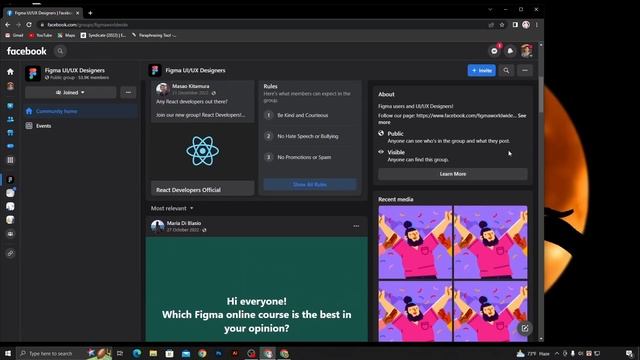Image resolution: width=640 pixels, height=360 pixels.
Task: Open Chrome three-dot menu
Action: [537, 25]
